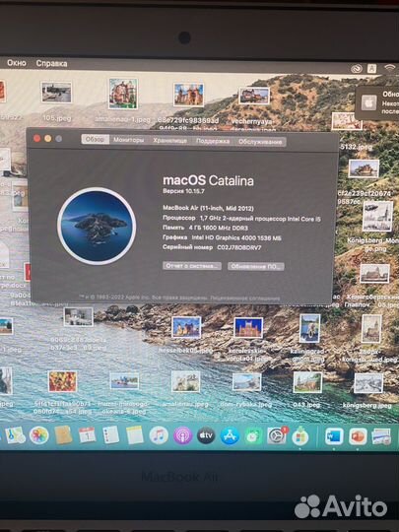399x532 pixels.
Task: Click the Creative Cloud icon in the menu bar
Action: point(357,69)
